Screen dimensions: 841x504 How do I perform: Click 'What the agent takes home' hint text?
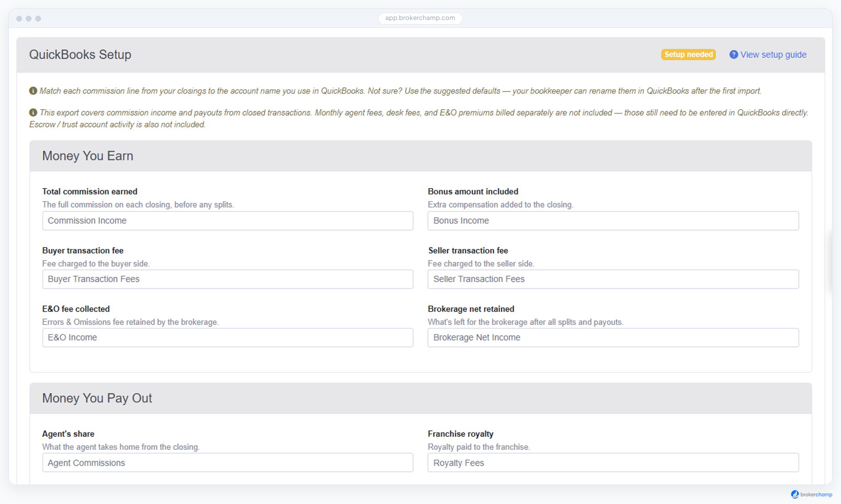pos(121,447)
